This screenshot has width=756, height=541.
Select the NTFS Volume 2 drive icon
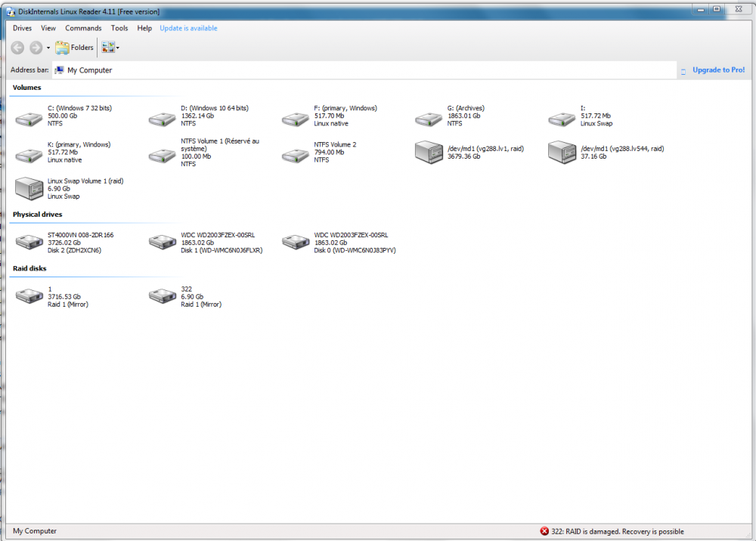(x=296, y=155)
